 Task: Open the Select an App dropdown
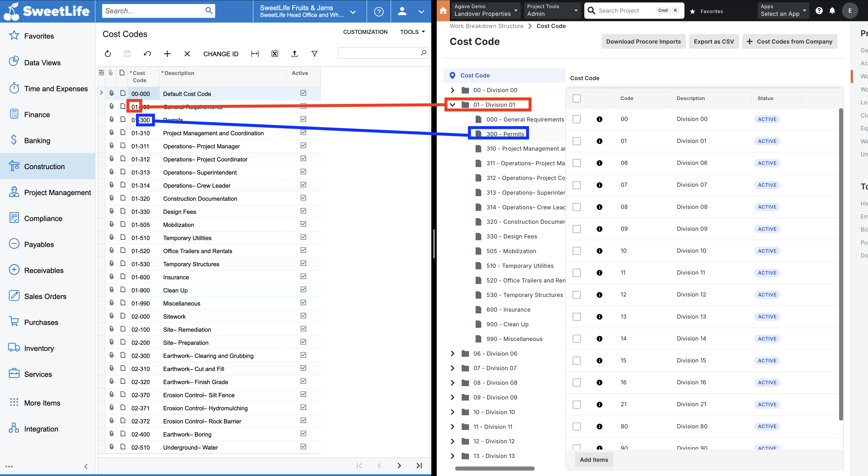[783, 10]
